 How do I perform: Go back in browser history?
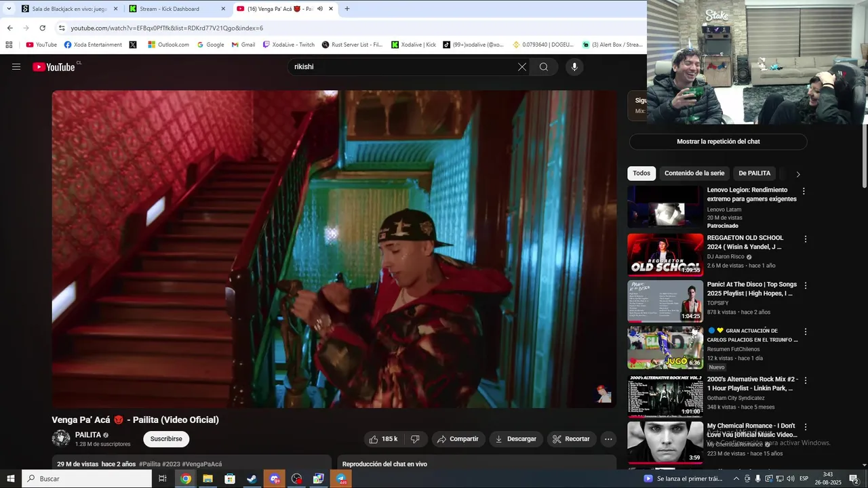pyautogui.click(x=9, y=28)
